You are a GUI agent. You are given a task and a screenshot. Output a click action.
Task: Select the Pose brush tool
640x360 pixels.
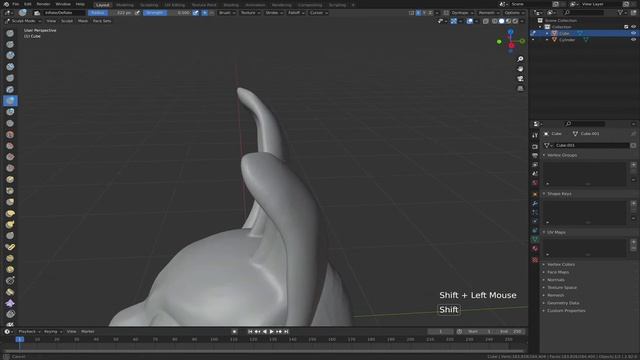coord(10,247)
